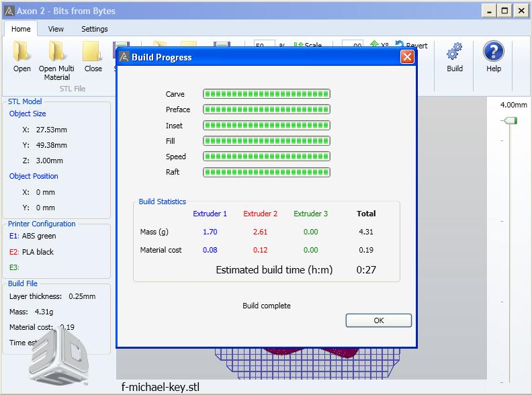The height and width of the screenshot is (395, 532).
Task: Click the Scale button in the ribbon
Action: point(308,44)
